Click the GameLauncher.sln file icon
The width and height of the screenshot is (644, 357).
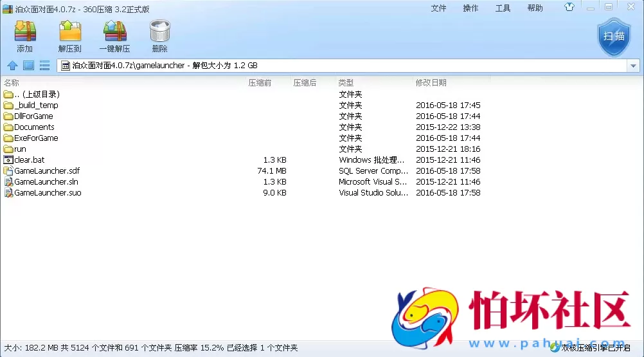[x=8, y=181]
